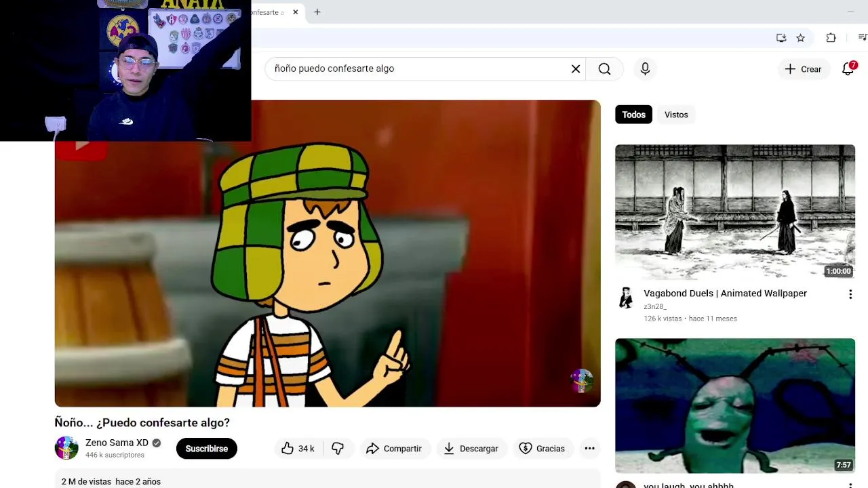Clear the search text with the X icon
This screenshot has width=868, height=488.
pyautogui.click(x=576, y=68)
